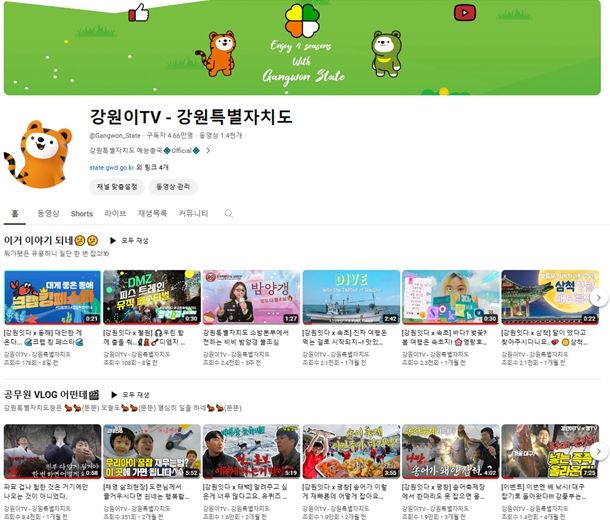Open video title starting [강원잇다 x 철원]
Screen dimensions: 610x526
coord(144,337)
